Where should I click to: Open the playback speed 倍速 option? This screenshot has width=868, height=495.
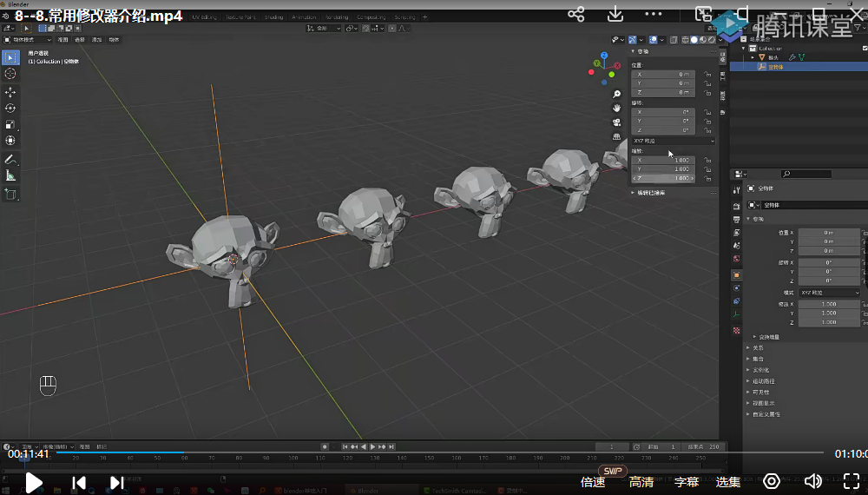pos(593,482)
